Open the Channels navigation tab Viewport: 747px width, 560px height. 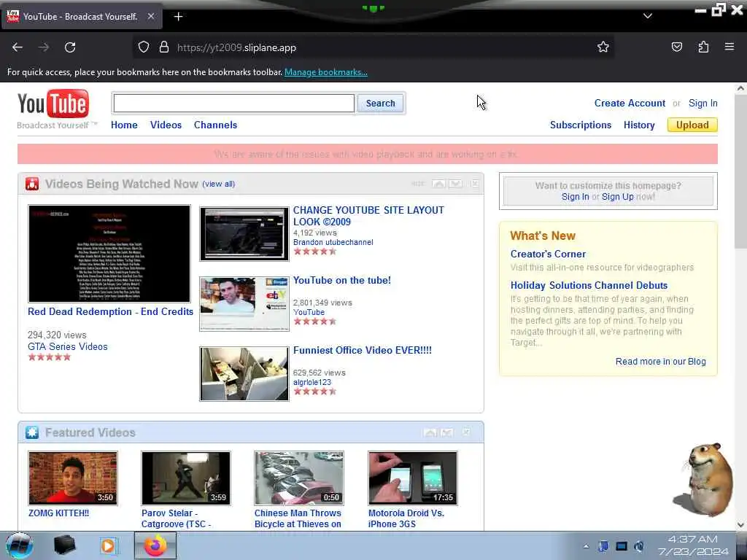215,125
